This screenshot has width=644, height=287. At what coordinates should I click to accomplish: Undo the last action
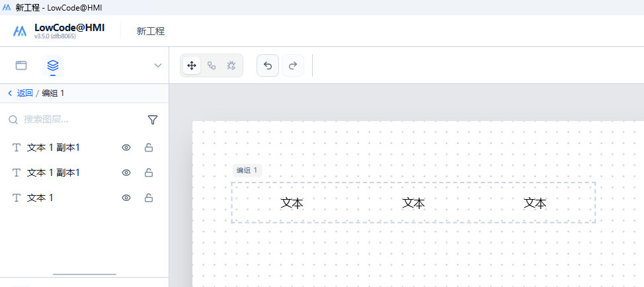click(268, 65)
